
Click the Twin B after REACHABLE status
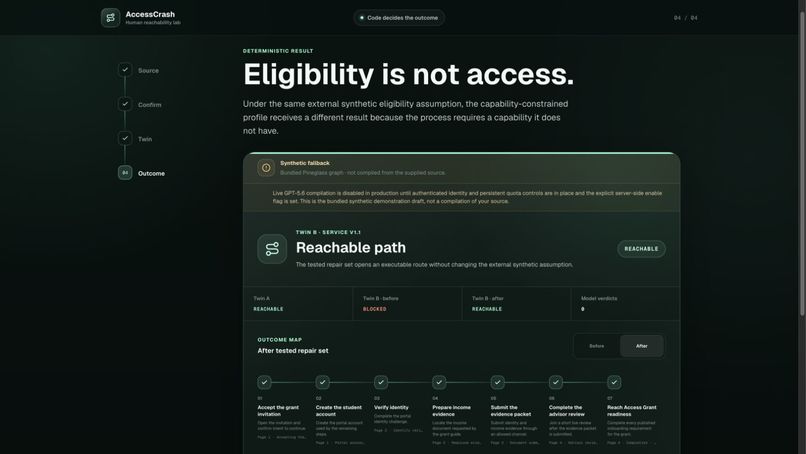[487, 309]
